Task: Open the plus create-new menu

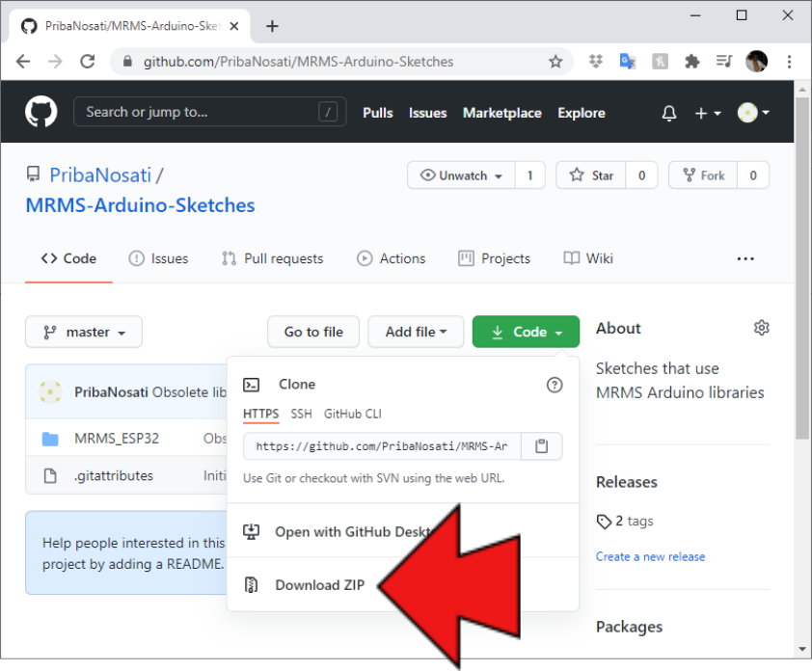Action: [707, 113]
